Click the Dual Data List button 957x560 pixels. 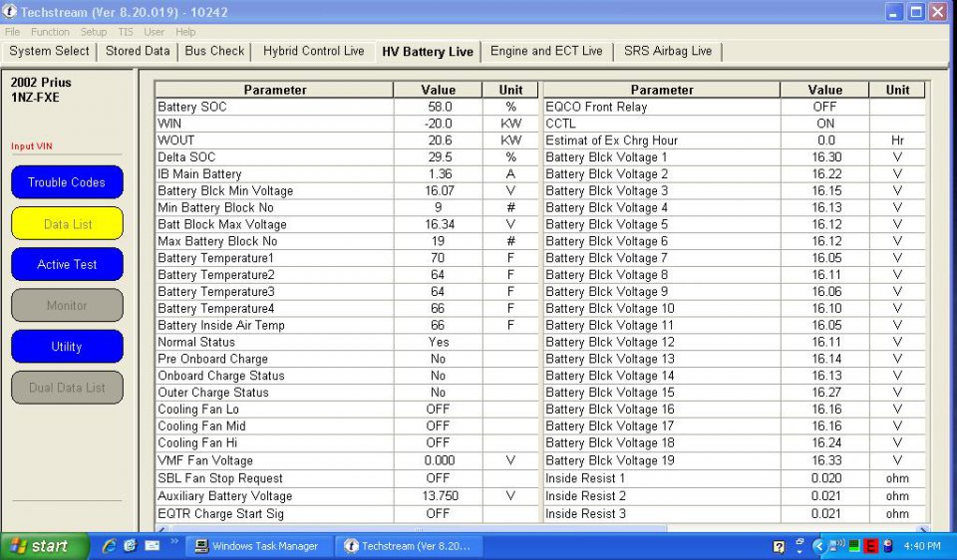(x=67, y=388)
